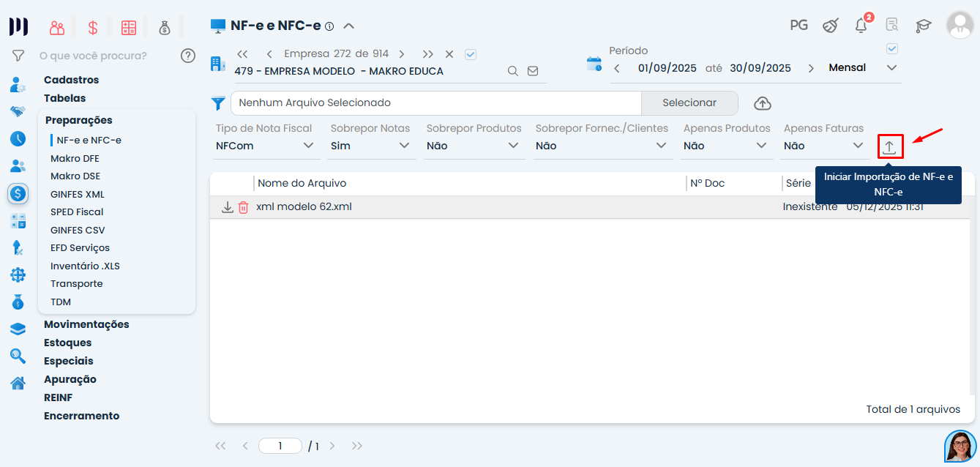Go to next company arrow
Image resolution: width=980 pixels, height=467 pixels.
(402, 54)
